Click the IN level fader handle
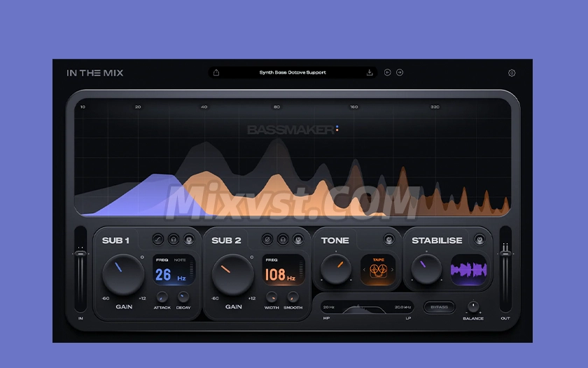588x368 pixels. click(80, 254)
